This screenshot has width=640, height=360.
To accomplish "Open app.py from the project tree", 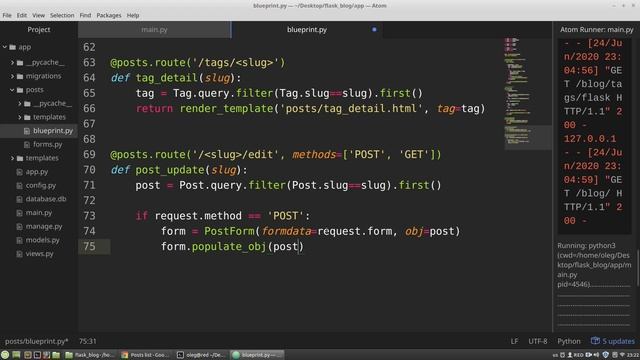I will tap(37, 171).
